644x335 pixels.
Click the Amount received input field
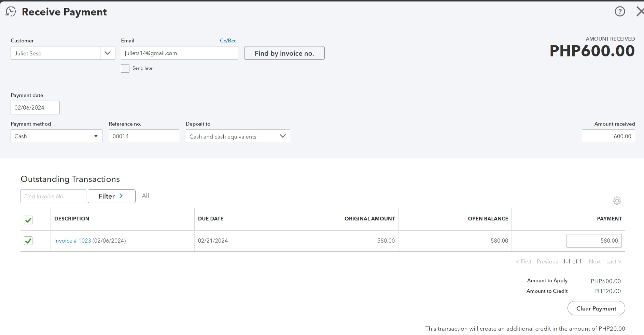608,136
